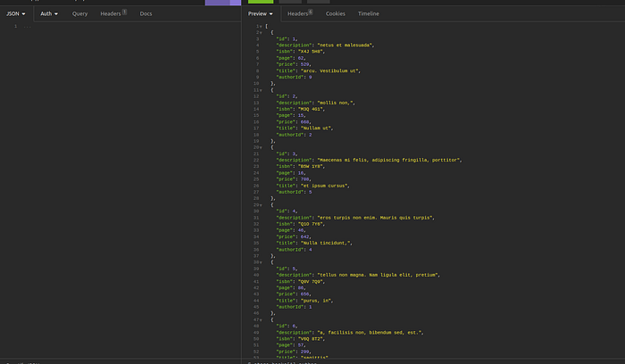Click line number 10 in the response gutter

point(256,84)
